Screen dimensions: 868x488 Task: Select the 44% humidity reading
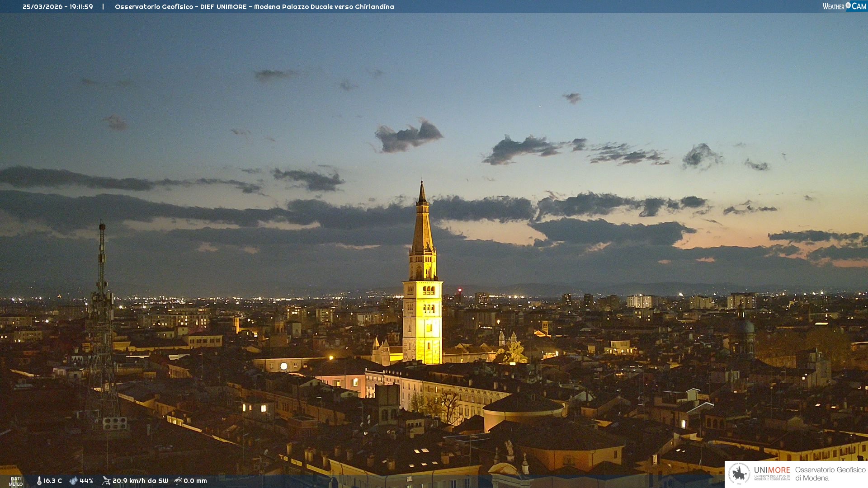86,481
